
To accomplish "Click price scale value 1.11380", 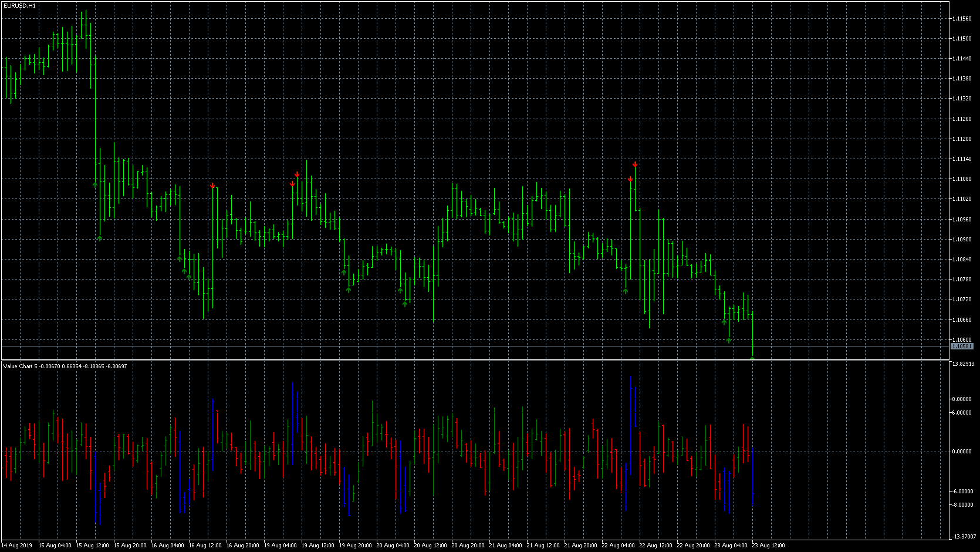I will [962, 79].
